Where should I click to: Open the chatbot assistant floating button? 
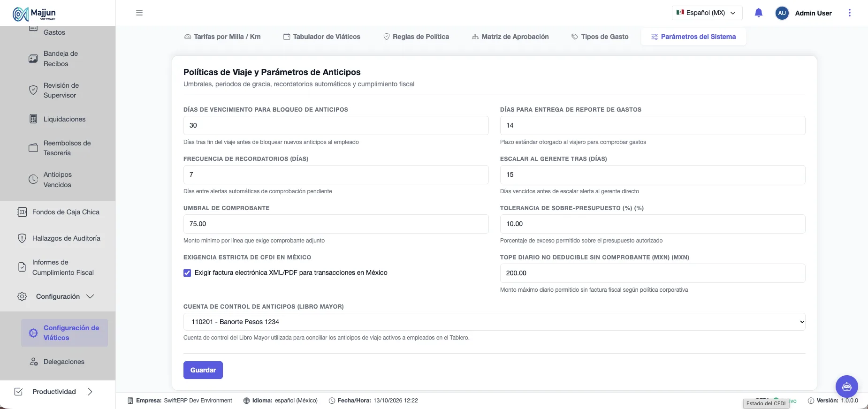tap(846, 386)
